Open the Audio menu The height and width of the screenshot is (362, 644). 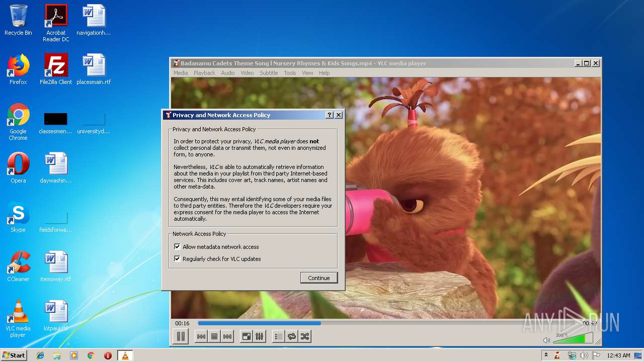click(x=228, y=73)
